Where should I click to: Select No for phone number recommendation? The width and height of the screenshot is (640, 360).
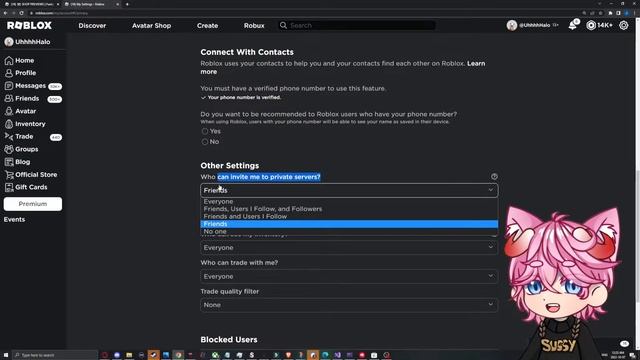pos(205,142)
